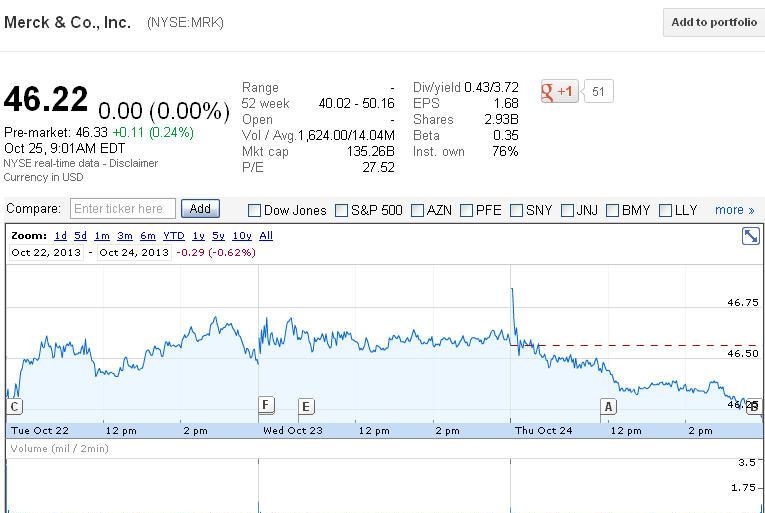Click the Mkt cap value 135.26B
The height and width of the screenshot is (513, 765).
pyautogui.click(x=370, y=151)
